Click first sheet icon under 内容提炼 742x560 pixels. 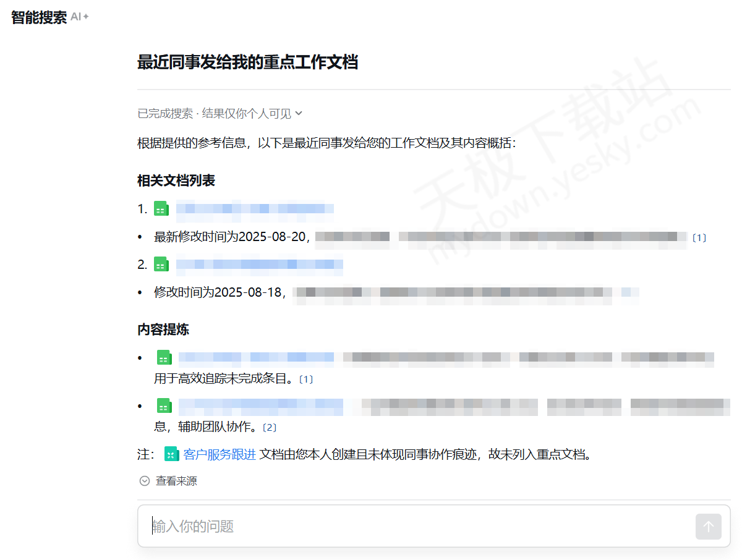[163, 357]
